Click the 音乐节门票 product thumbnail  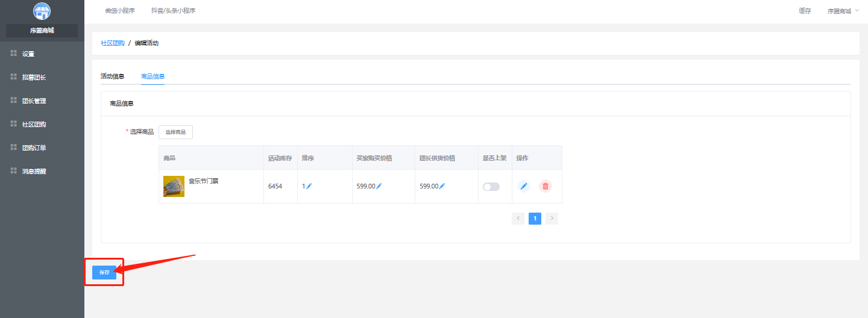(174, 186)
